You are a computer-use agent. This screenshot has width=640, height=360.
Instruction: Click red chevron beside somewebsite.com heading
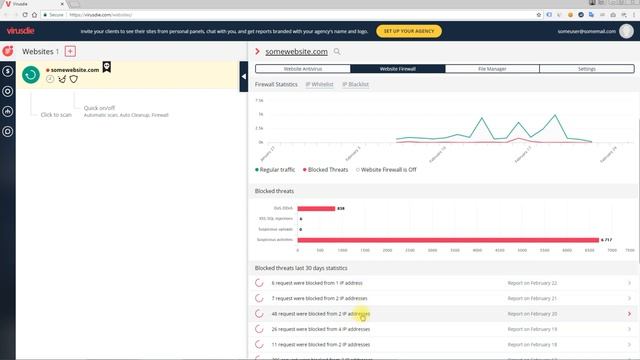click(257, 51)
